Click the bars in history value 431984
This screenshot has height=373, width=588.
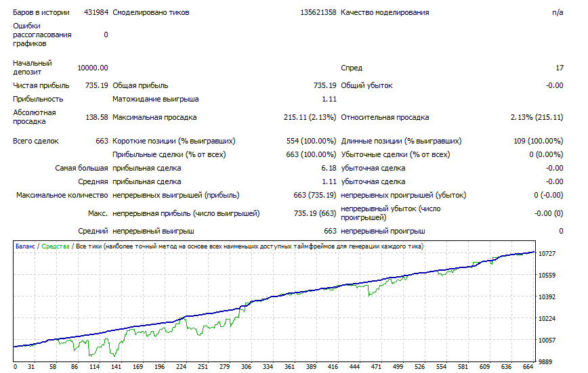point(96,12)
